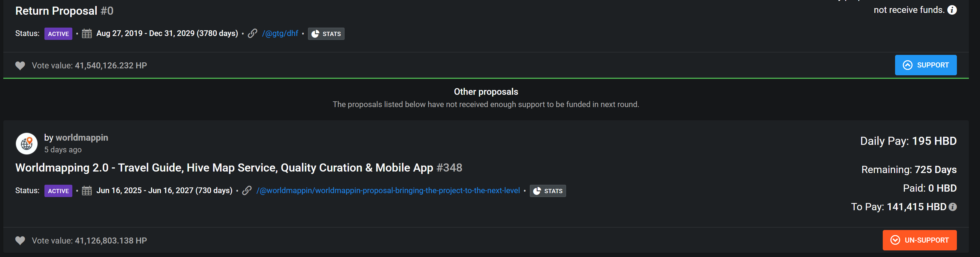
Task: Click the vote value text of proposal #348
Action: 89,241
